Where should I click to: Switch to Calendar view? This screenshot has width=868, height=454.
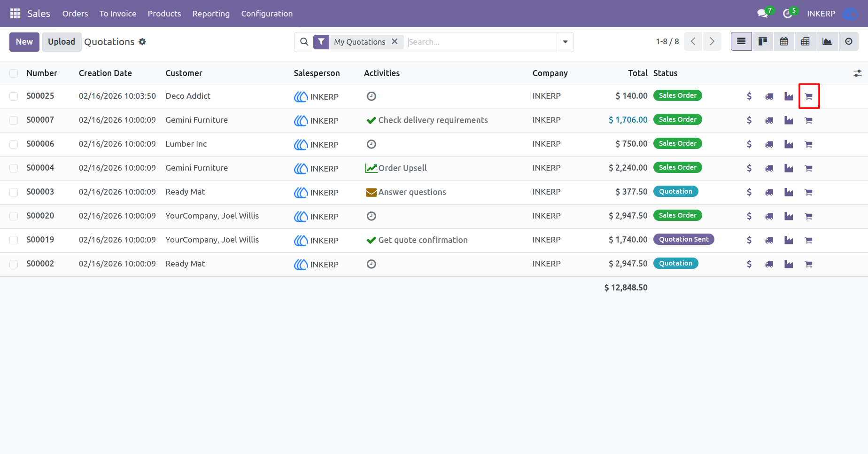(784, 42)
